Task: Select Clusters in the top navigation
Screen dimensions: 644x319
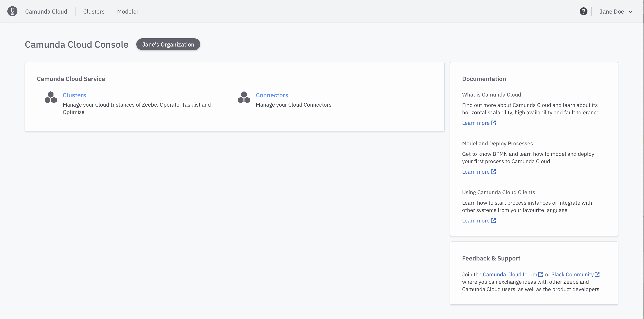Action: pyautogui.click(x=94, y=11)
